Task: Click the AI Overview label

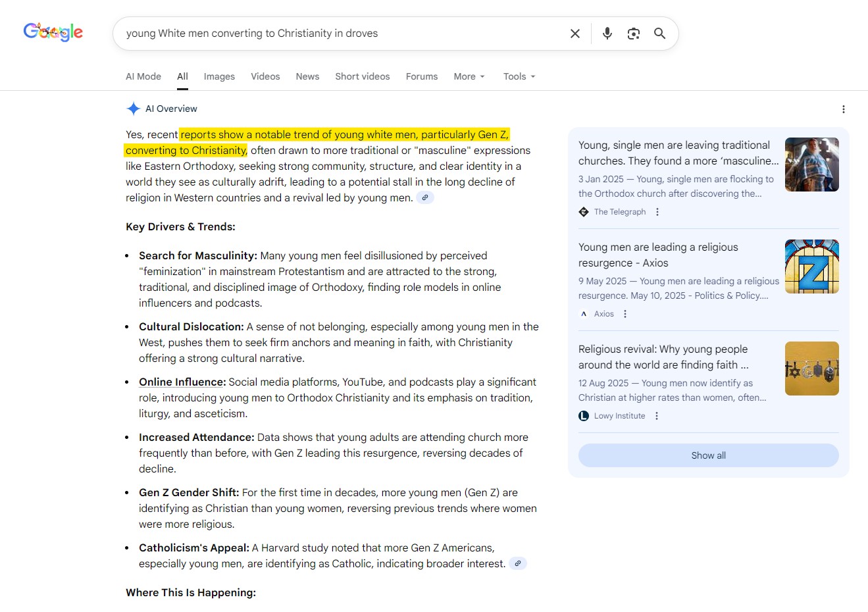Action: (171, 109)
